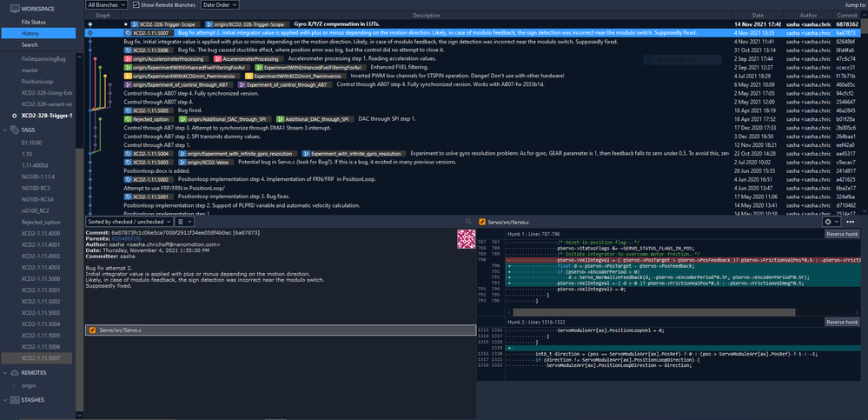The width and height of the screenshot is (868, 420).
Task: Click the REMOTES cloud icon
Action: (15, 373)
